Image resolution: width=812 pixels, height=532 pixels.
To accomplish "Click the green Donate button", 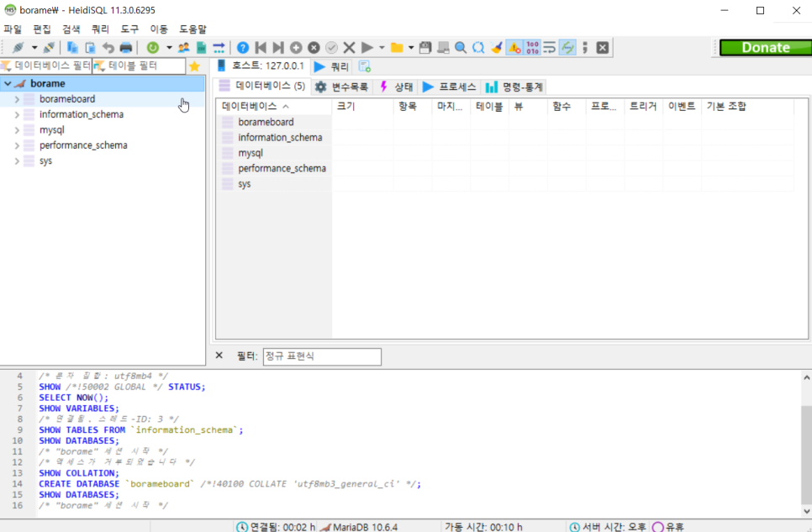I will coord(766,48).
